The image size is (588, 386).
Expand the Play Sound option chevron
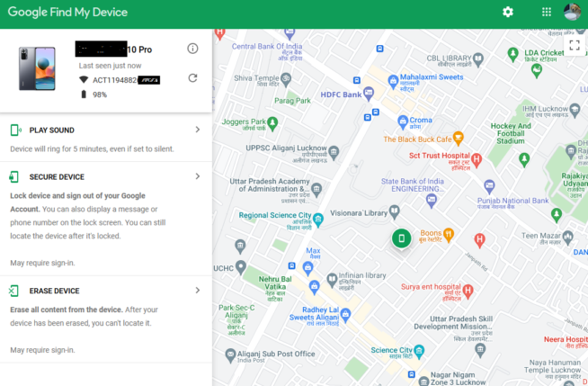point(198,130)
